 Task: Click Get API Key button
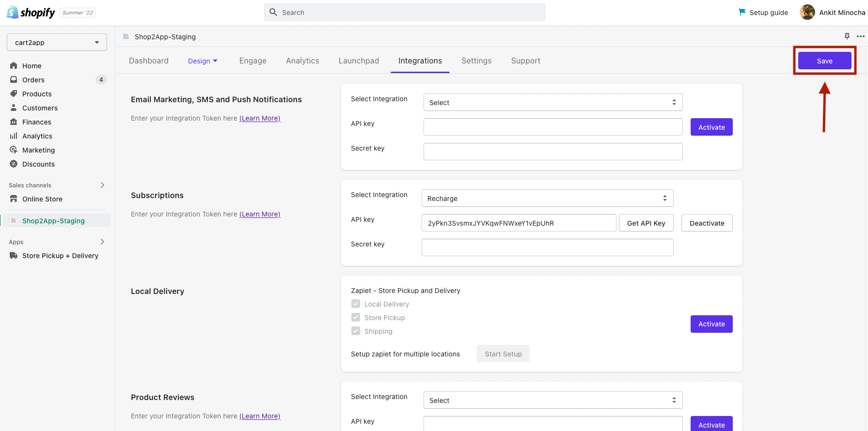click(646, 223)
